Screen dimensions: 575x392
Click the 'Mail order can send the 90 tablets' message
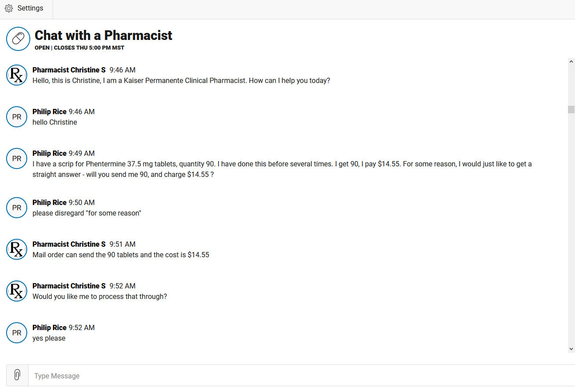[x=121, y=255]
